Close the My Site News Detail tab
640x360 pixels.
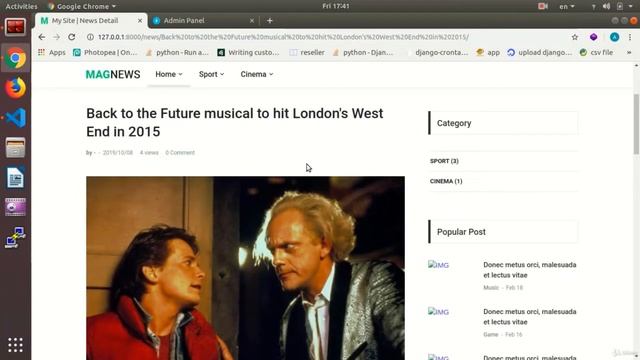click(x=140, y=20)
